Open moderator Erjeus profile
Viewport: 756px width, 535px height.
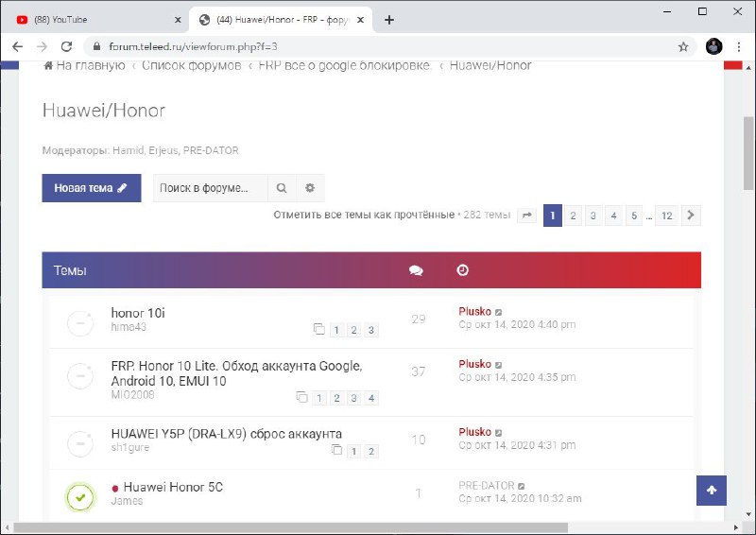tap(163, 150)
